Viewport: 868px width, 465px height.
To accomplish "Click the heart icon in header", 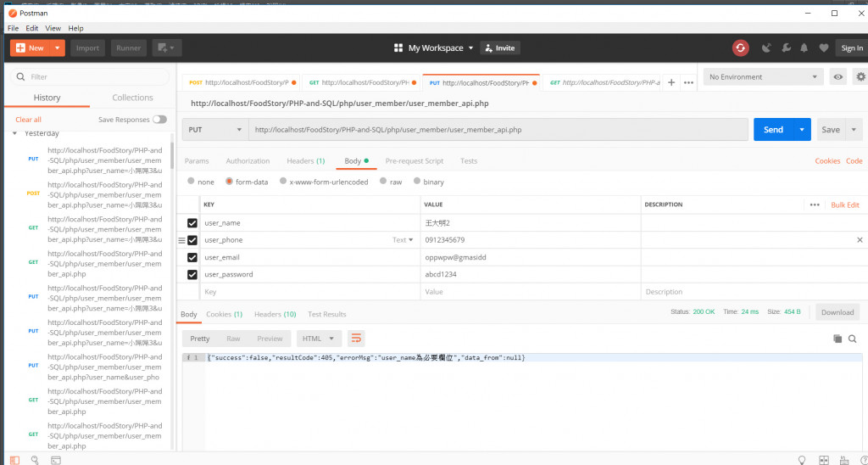I will click(824, 48).
